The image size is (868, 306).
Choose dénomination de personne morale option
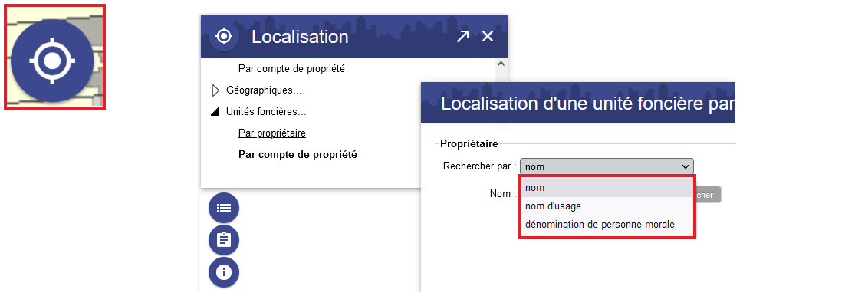click(x=607, y=225)
